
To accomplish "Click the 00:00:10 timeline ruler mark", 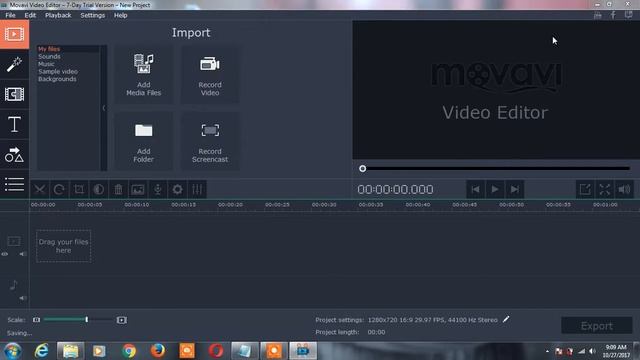I will pos(137,204).
